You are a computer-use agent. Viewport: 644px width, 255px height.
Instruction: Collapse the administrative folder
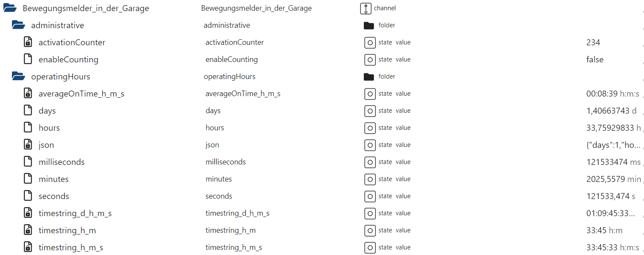tap(18, 25)
